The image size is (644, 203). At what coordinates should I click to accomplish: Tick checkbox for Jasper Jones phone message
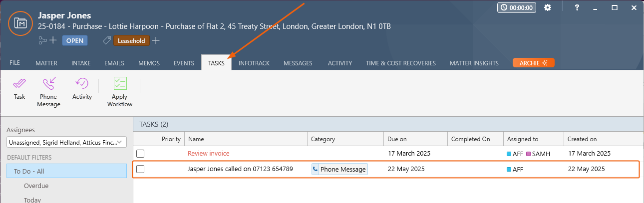140,169
